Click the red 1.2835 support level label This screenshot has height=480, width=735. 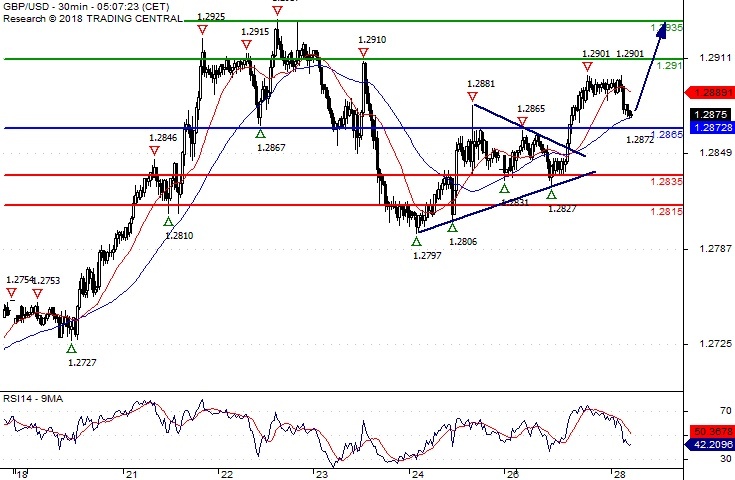[667, 181]
